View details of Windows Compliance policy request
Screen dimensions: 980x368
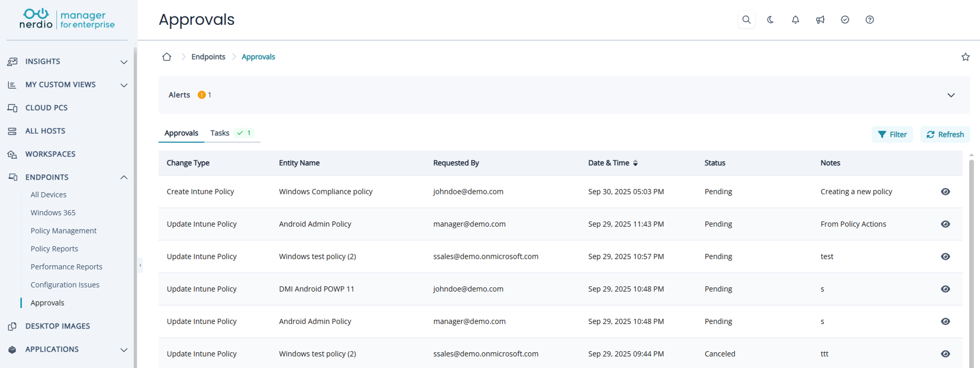[945, 191]
